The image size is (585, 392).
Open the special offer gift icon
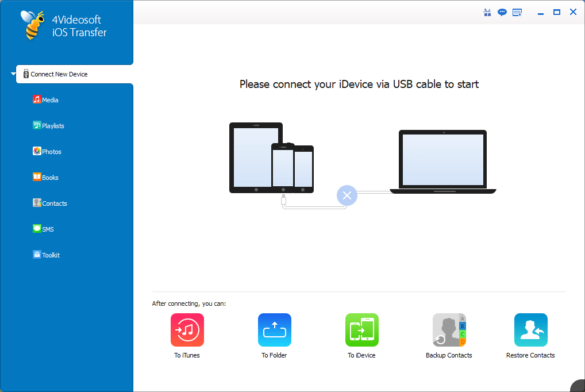(487, 11)
